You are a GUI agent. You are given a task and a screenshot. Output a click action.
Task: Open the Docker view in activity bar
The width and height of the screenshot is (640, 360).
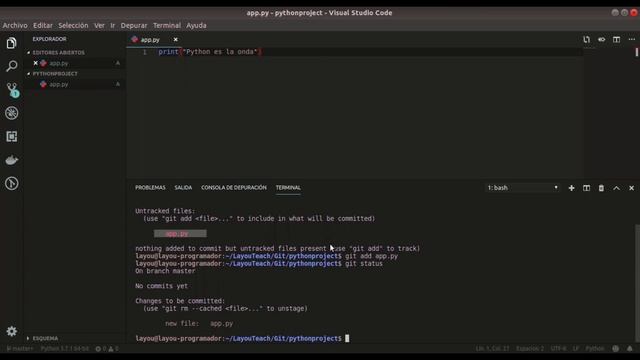point(11,160)
